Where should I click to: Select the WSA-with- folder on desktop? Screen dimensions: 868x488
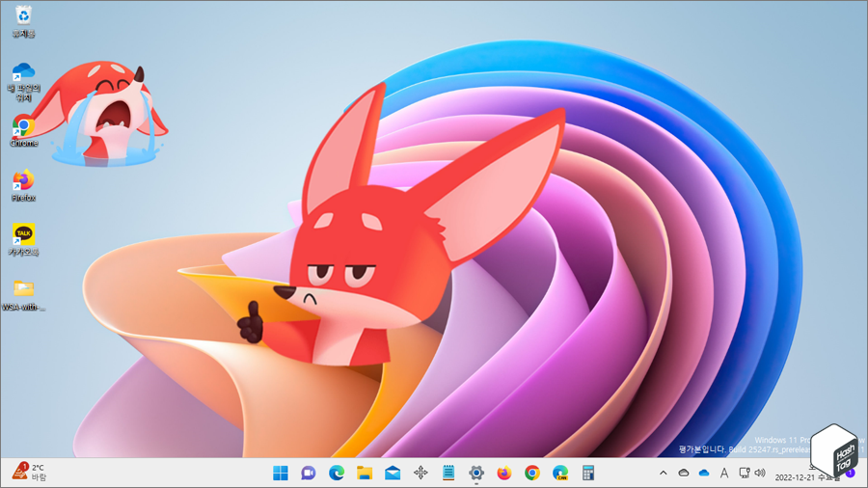(23, 294)
